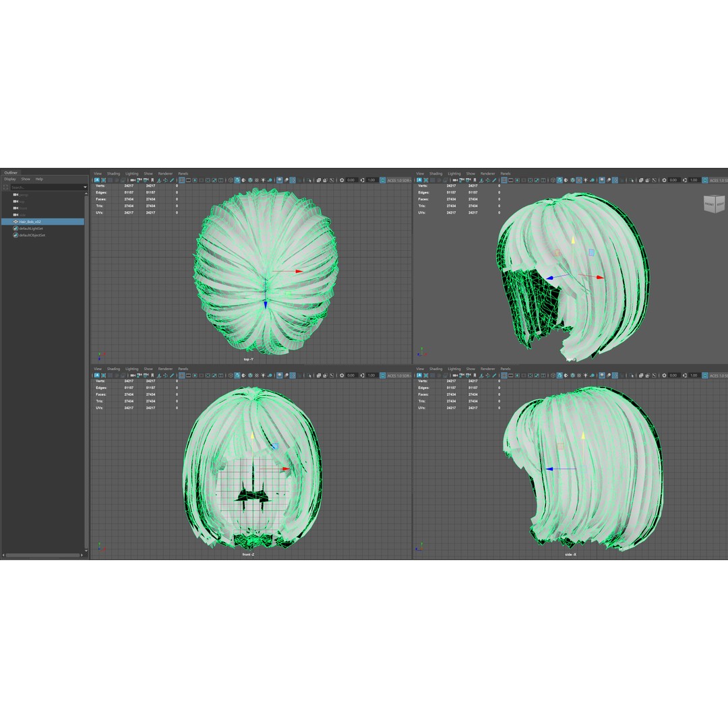Image resolution: width=728 pixels, height=728 pixels.
Task: Select the grease pencil icon in the persp viewport toolbar
Action: (x=493, y=180)
